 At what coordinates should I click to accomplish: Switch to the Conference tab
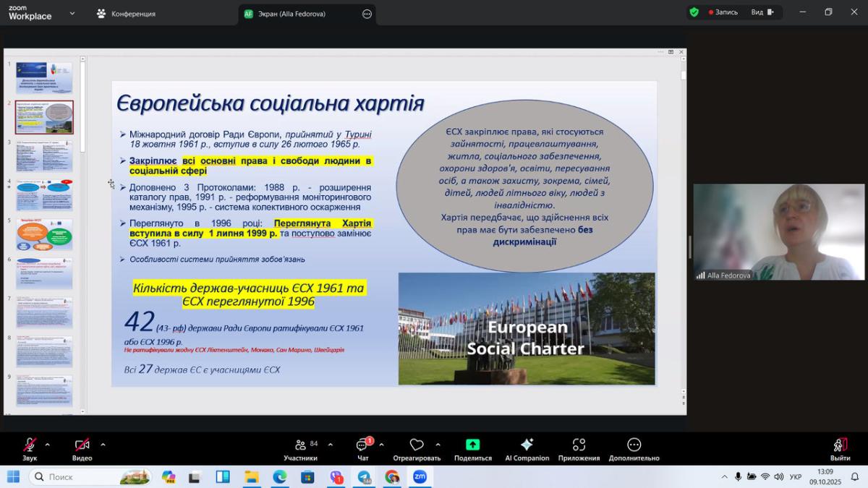(127, 14)
